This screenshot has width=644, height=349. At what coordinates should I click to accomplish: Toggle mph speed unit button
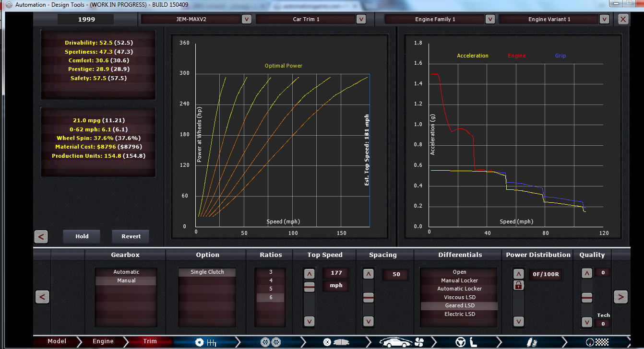(336, 285)
